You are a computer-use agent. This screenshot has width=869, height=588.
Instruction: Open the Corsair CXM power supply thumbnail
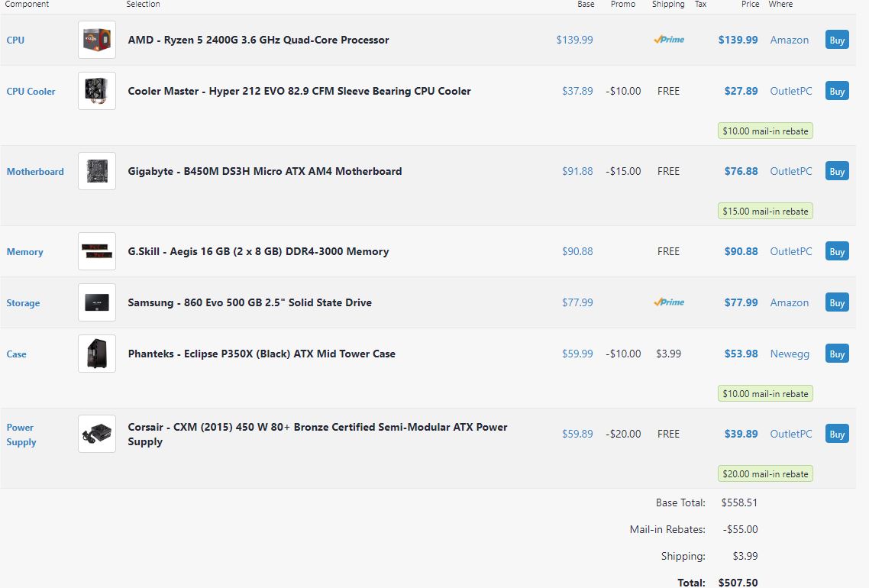coord(97,434)
